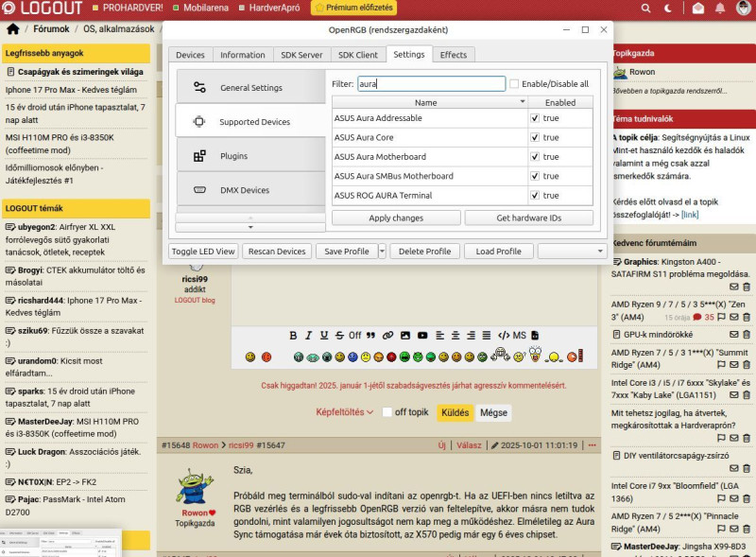Open the user avatar in the site header
The width and height of the screenshot is (756, 557).
click(x=744, y=9)
